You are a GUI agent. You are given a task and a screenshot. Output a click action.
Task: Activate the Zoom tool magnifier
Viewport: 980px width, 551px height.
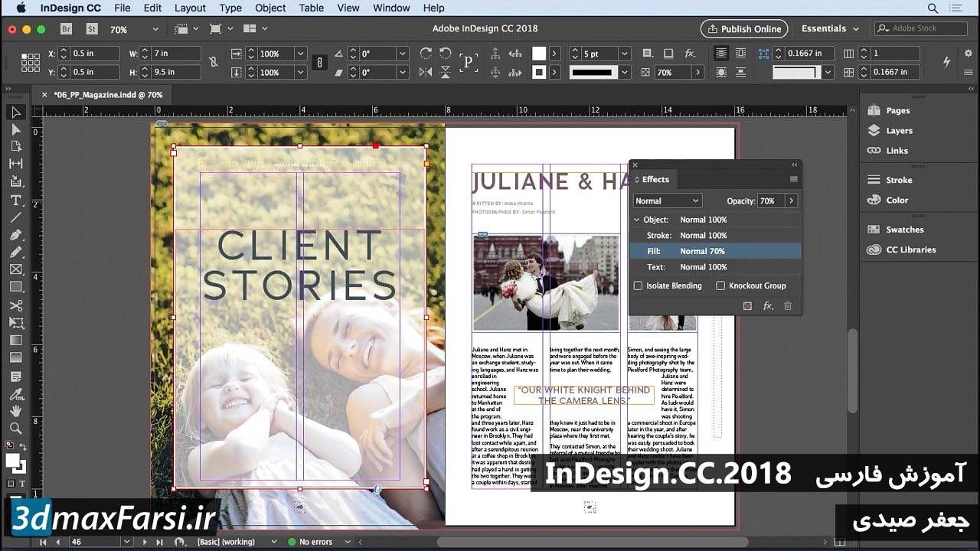[15, 428]
